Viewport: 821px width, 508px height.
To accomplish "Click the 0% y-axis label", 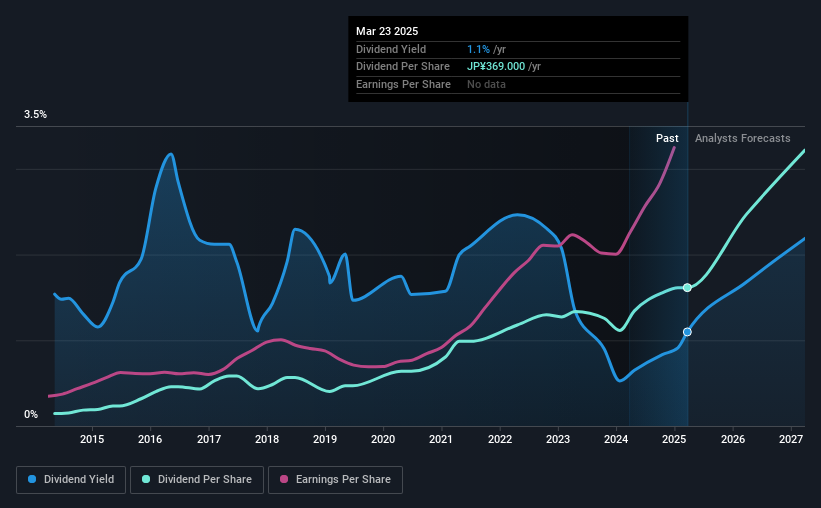I will (31, 414).
